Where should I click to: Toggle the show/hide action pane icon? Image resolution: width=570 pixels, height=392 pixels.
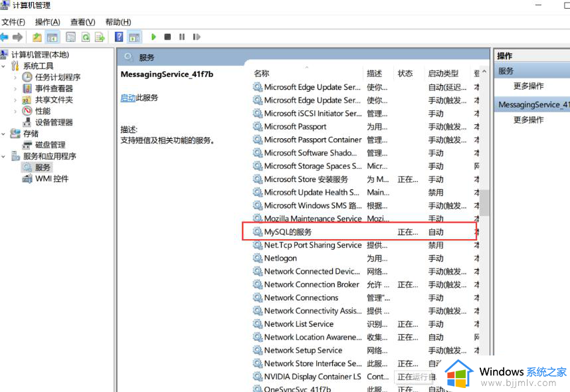(134, 37)
